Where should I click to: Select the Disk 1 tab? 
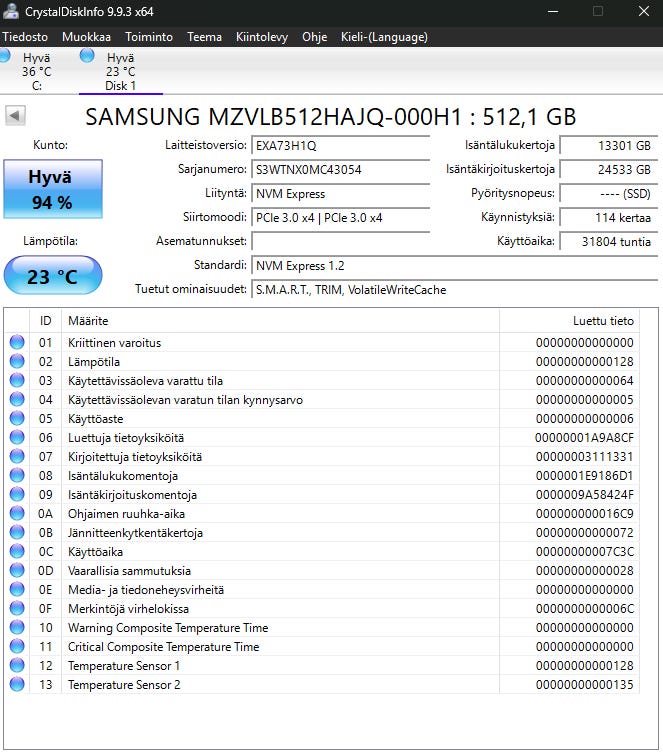click(x=121, y=71)
